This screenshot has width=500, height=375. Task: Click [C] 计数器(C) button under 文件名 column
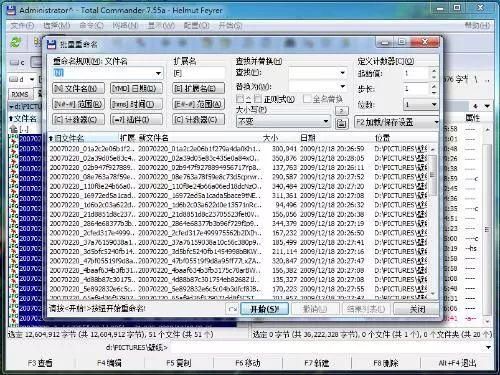(x=79, y=119)
